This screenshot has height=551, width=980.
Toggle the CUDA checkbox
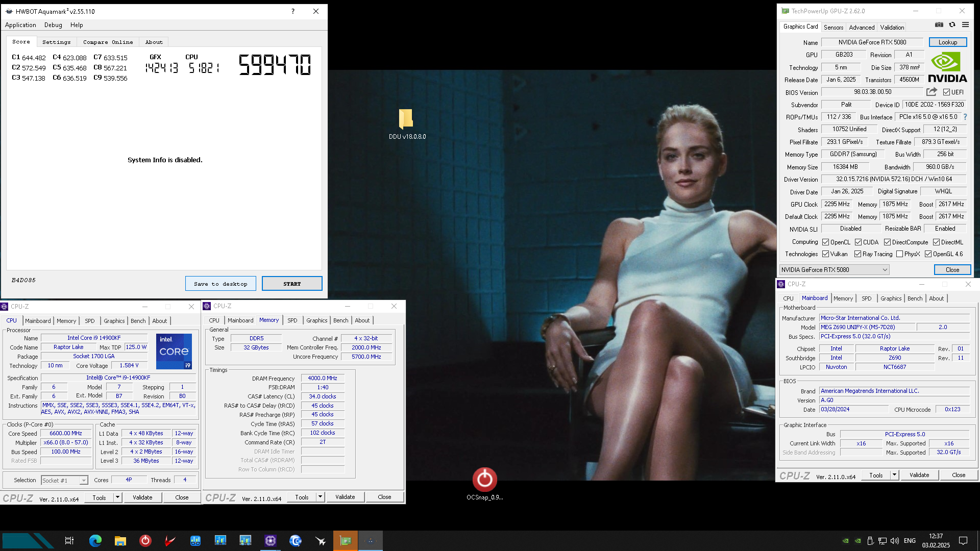pos(858,242)
